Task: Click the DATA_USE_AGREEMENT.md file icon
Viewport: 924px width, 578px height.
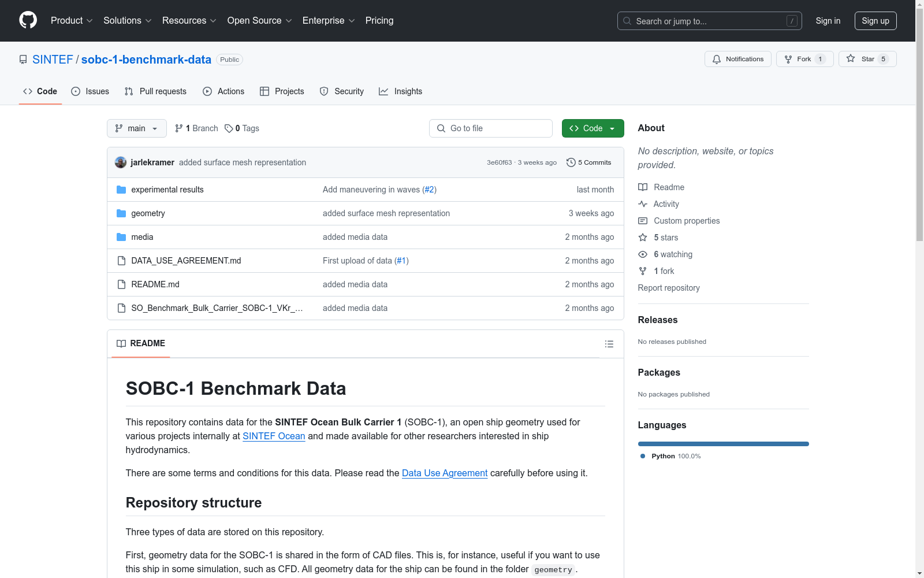Action: click(121, 261)
